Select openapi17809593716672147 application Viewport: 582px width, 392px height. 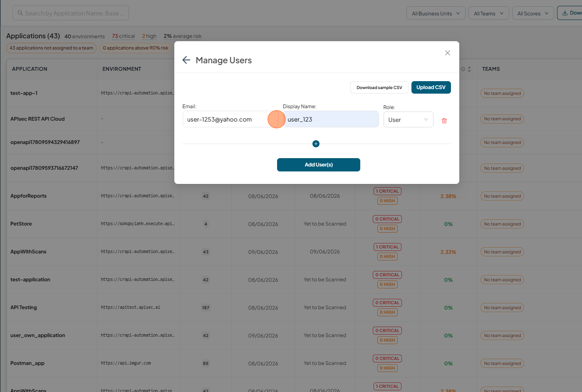(44, 168)
